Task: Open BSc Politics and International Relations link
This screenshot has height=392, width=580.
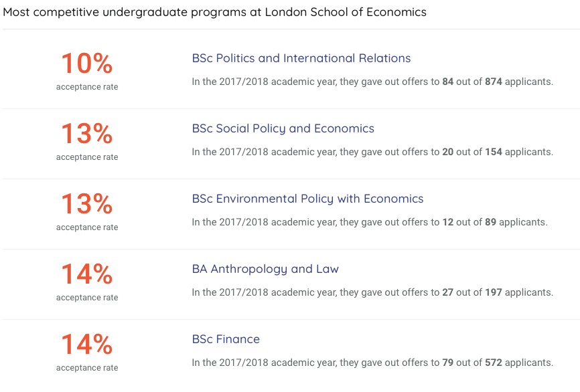Action: (x=301, y=58)
